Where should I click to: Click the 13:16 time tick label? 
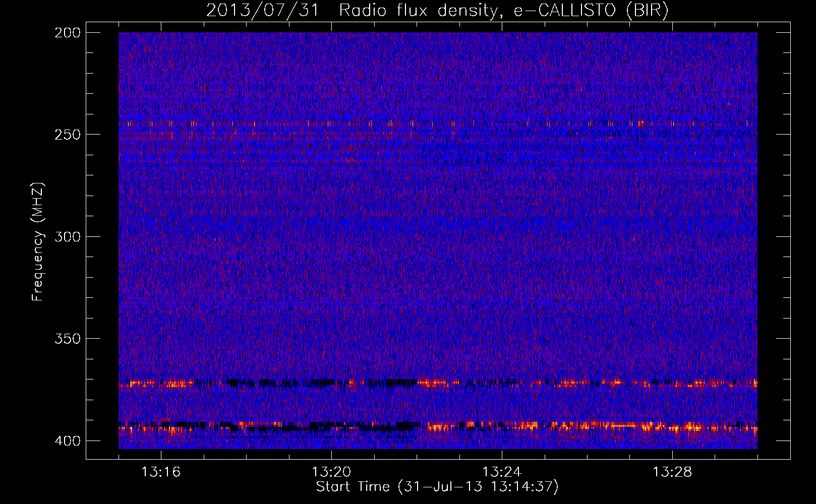point(161,472)
